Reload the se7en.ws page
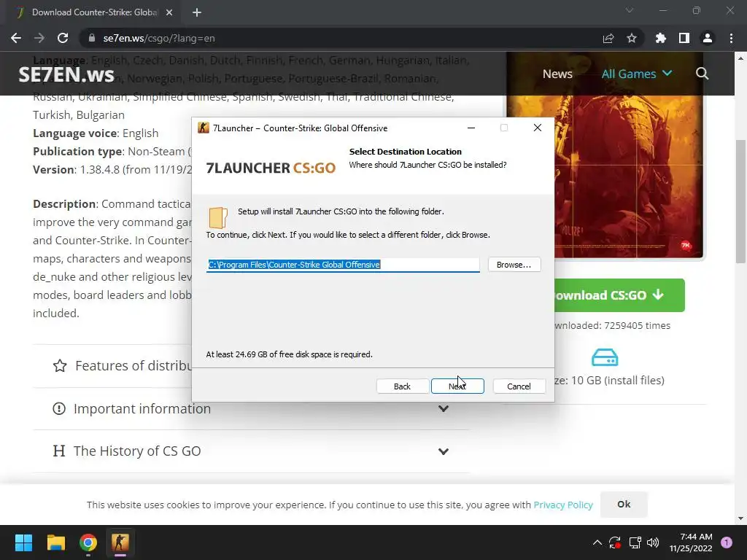 (x=63, y=38)
